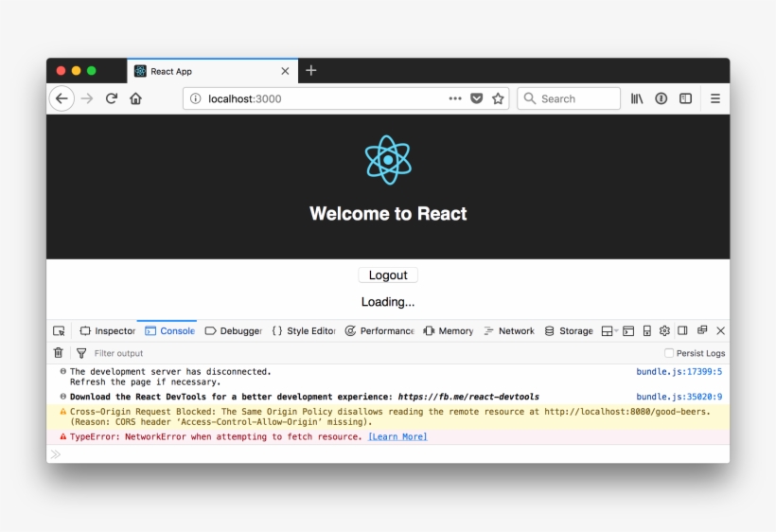
Task: Click the Learn More link
Action: (397, 437)
